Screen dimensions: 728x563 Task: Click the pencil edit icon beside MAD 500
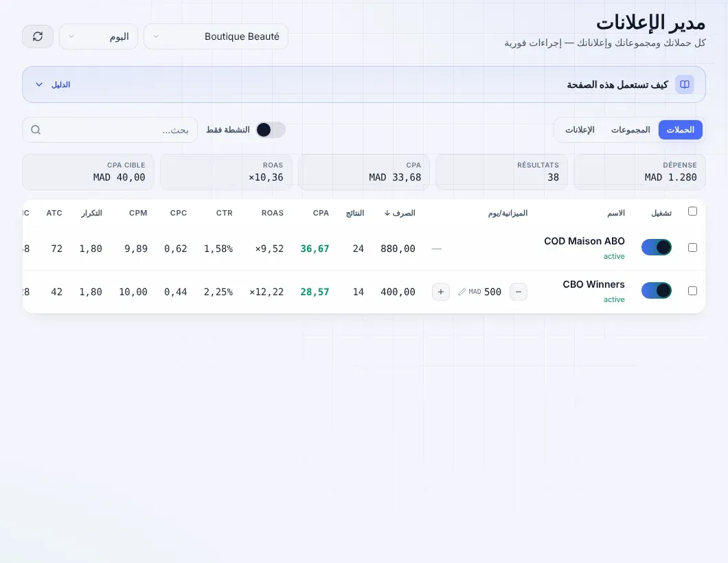click(x=462, y=292)
